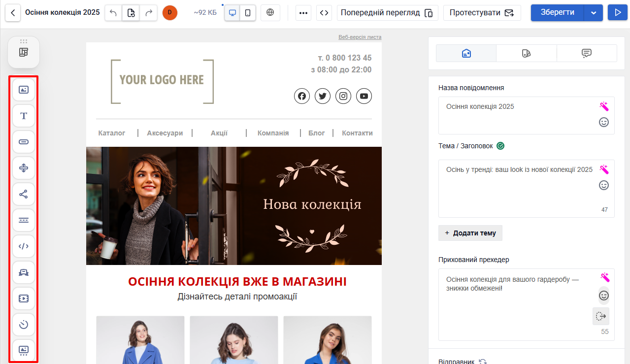The image size is (630, 364).
Task: Switch to the styles tab in right panel
Action: (526, 53)
